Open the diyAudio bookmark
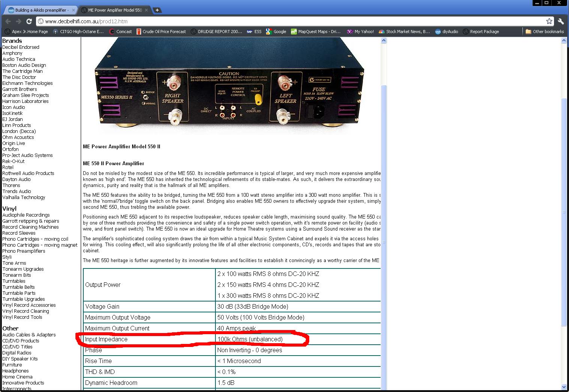Image resolution: width=569 pixels, height=392 pixels. pos(447,32)
